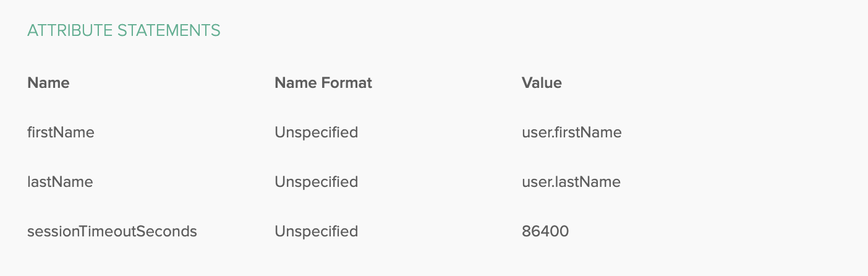
Task: Select the user.lastName value
Action: (x=571, y=182)
